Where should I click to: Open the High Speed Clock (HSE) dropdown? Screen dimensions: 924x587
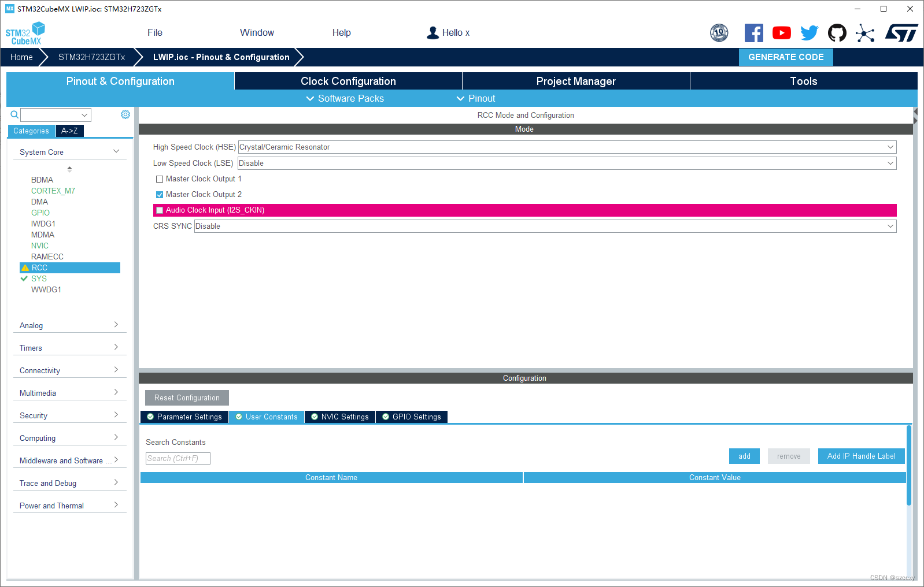pyautogui.click(x=567, y=147)
